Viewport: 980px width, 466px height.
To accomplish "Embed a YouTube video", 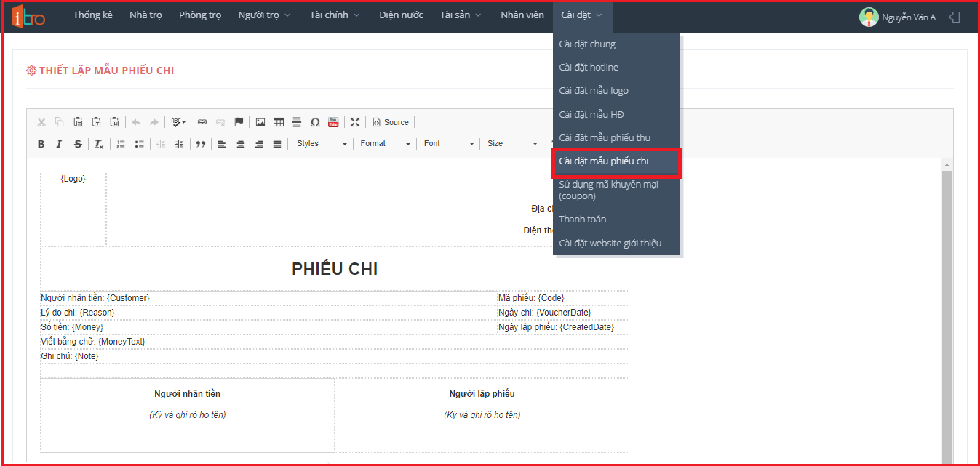I will 333,122.
